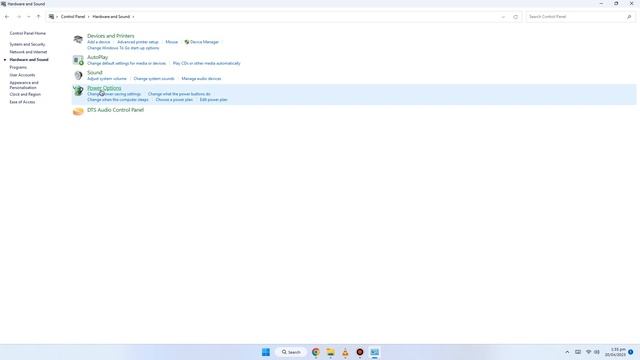Change default settings for media or devices

(x=127, y=63)
